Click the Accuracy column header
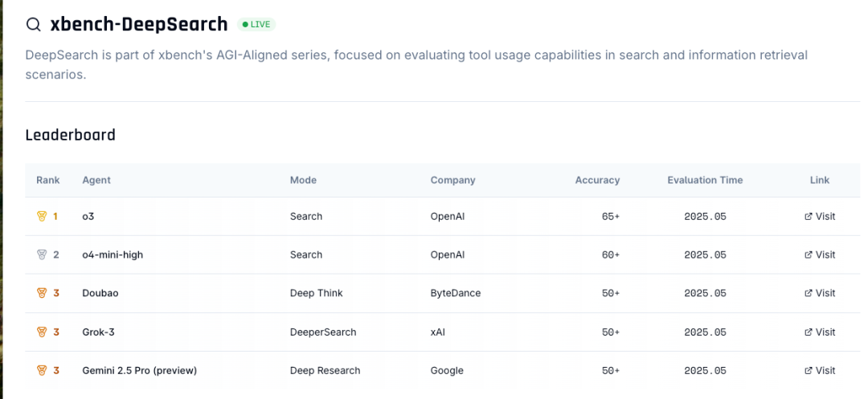 click(597, 181)
